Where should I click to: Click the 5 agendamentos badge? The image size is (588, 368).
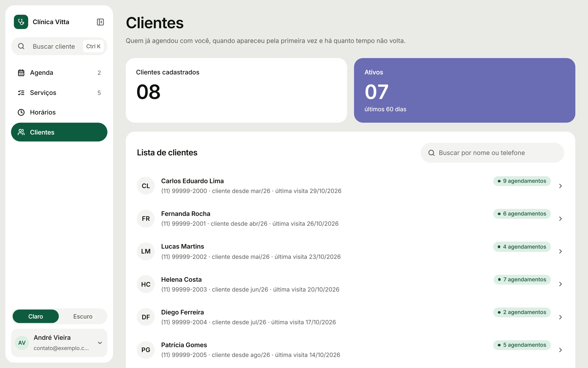pos(522,345)
